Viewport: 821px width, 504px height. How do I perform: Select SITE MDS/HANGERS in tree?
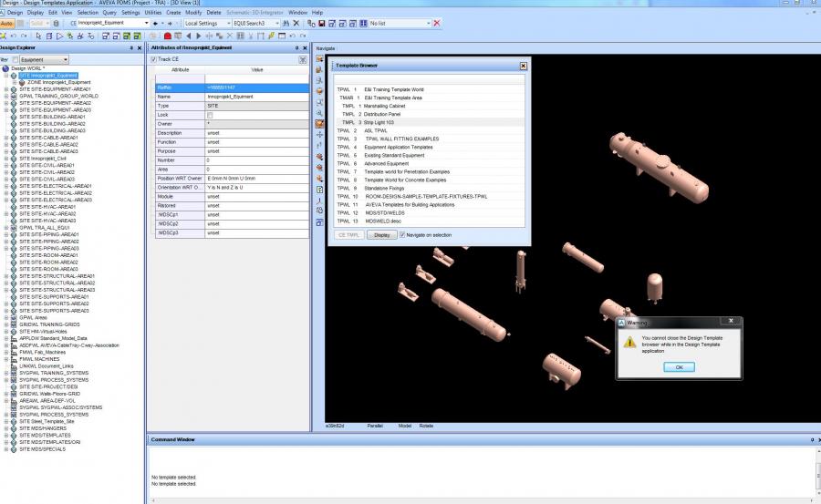45,428
